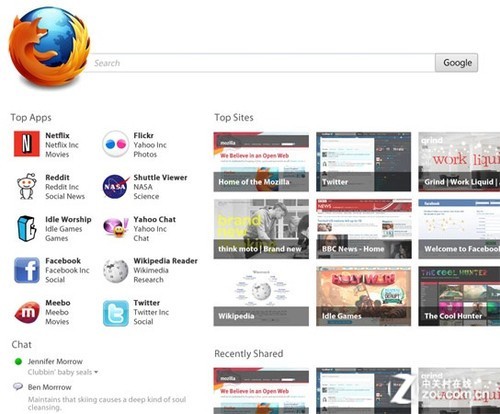Click the Top Apps heading

(x=31, y=117)
